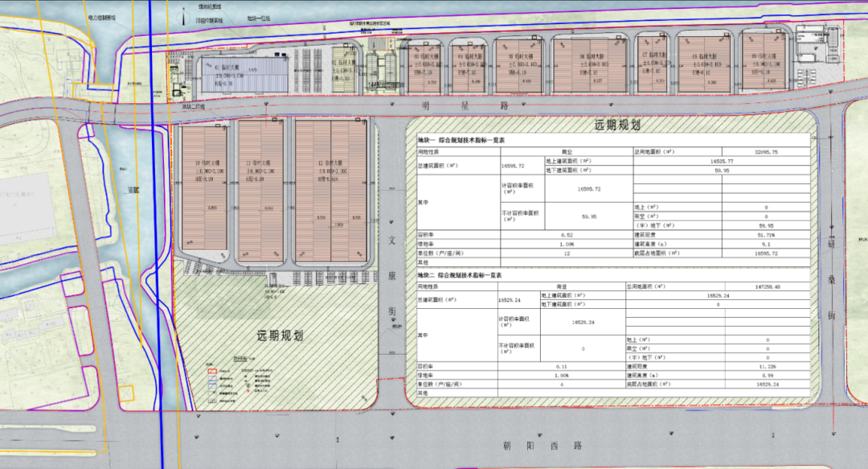Click the 51.71% building density value
The height and width of the screenshot is (469, 868).
[767, 235]
